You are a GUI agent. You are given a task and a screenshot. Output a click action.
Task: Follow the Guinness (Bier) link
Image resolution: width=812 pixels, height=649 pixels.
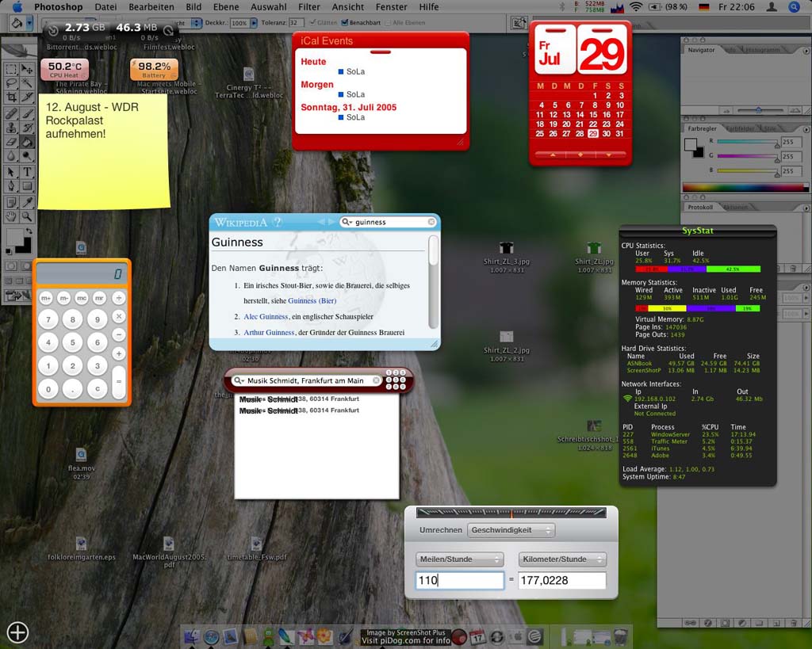click(312, 300)
